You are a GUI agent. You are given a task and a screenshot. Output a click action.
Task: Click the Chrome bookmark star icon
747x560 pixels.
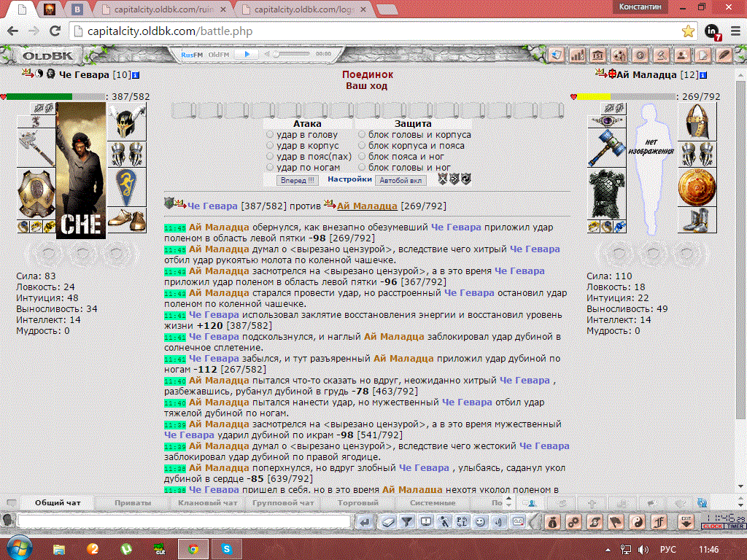pyautogui.click(x=688, y=31)
